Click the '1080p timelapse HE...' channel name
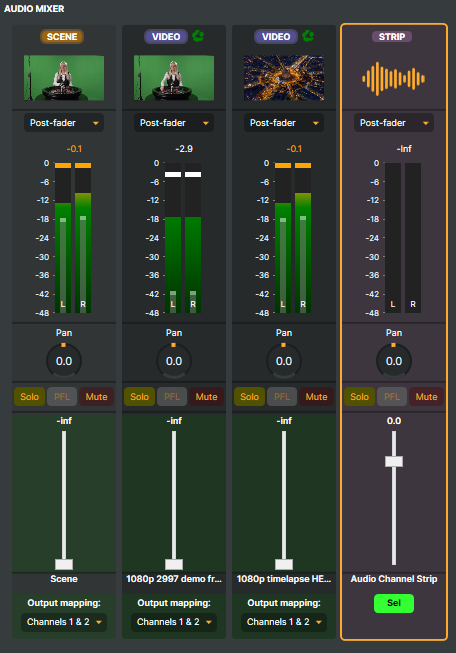 (284, 579)
